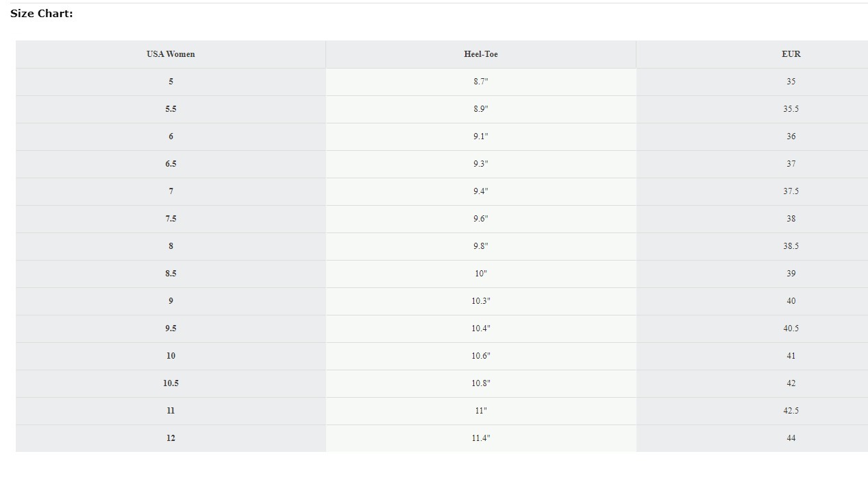This screenshot has width=868, height=478.
Task: Click the "Size Chart:" heading
Action: click(x=42, y=14)
